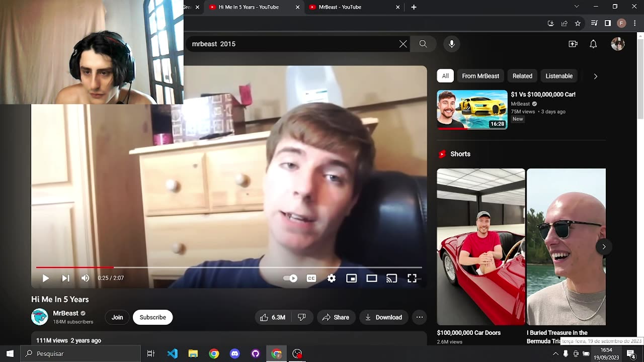This screenshot has width=644, height=362.
Task: Open the 'I Buried Treasure' short
Action: pos(566,246)
